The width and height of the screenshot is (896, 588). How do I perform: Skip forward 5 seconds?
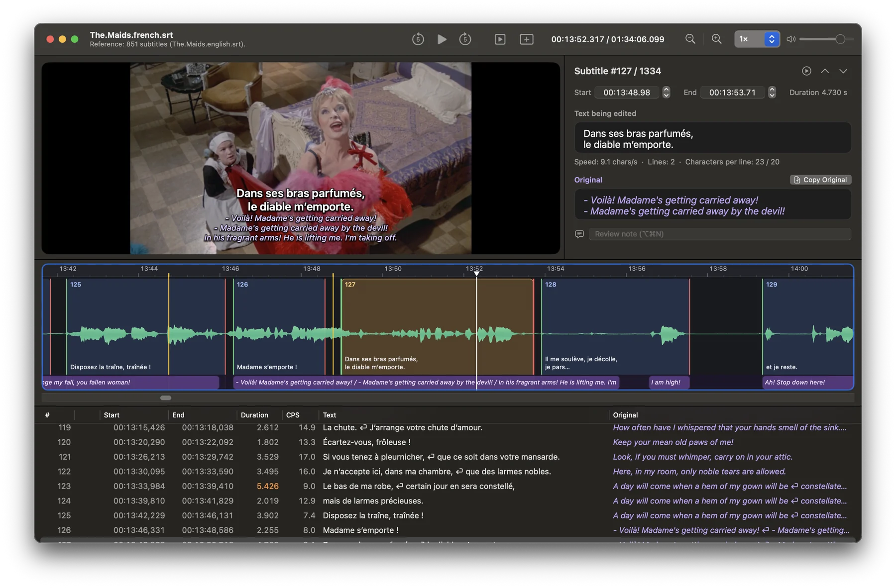(465, 39)
